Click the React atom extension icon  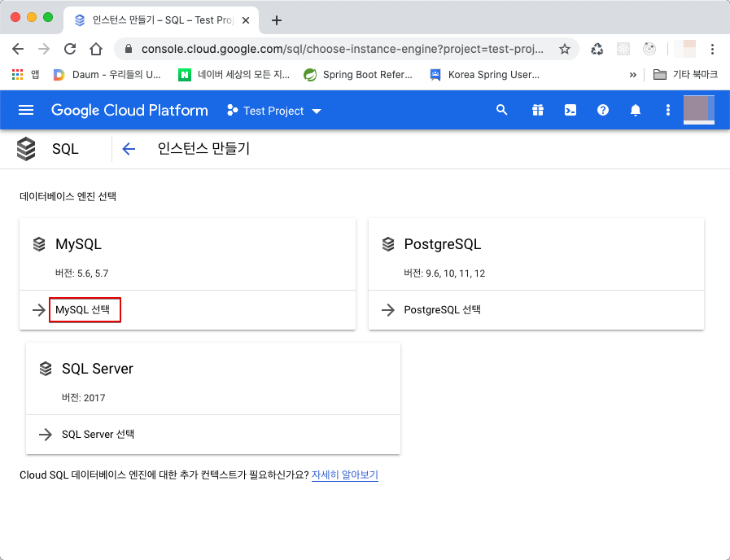tap(623, 49)
